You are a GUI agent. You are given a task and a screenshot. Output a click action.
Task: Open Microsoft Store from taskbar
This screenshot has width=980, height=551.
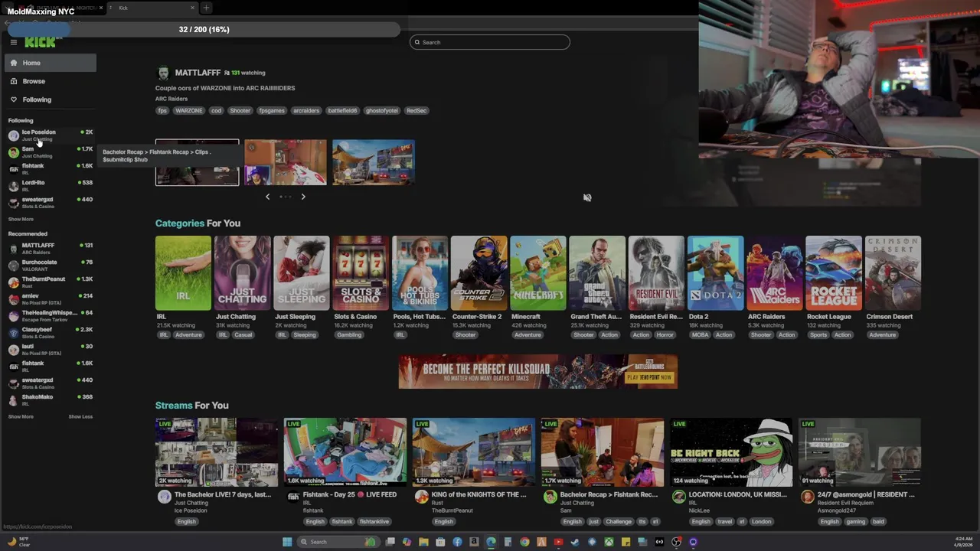(x=439, y=542)
